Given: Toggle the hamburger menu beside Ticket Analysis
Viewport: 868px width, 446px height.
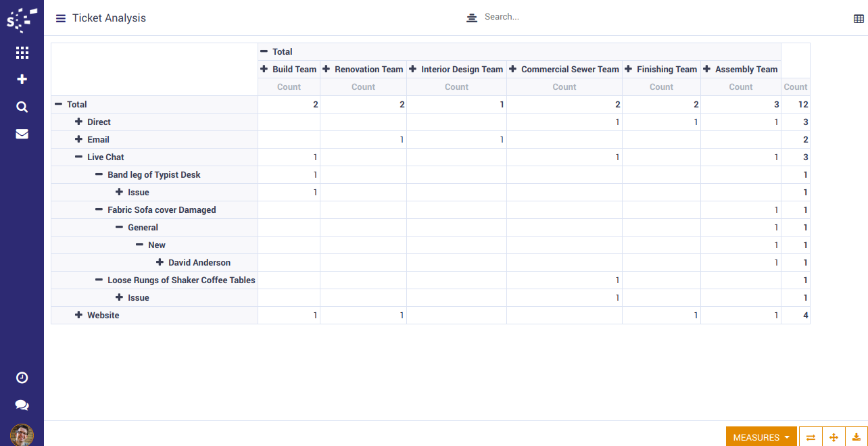Looking at the screenshot, I should pyautogui.click(x=61, y=18).
